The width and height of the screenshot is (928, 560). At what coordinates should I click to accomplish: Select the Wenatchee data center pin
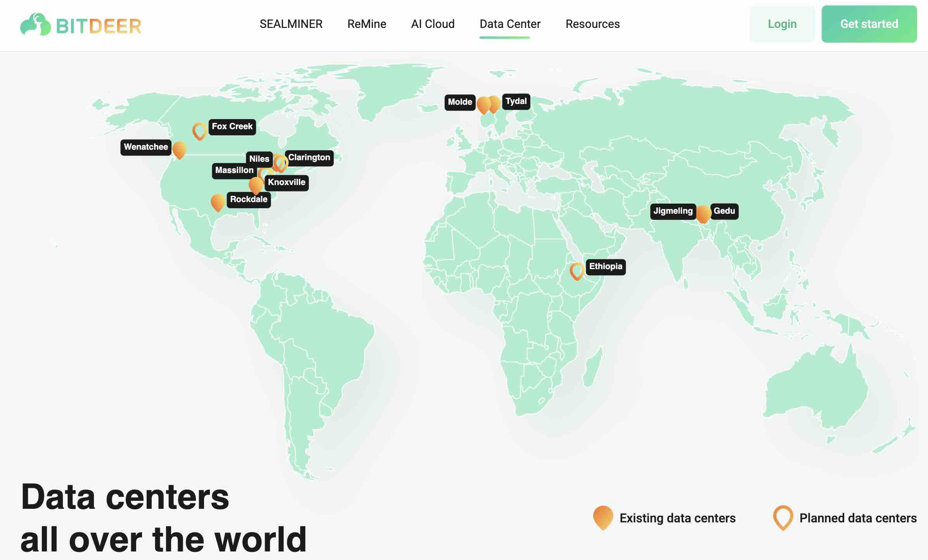(x=180, y=150)
